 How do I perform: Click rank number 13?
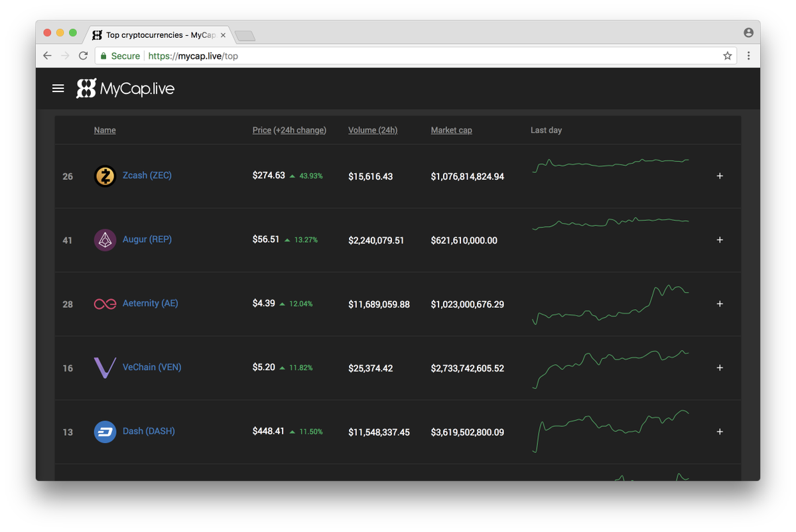68,432
